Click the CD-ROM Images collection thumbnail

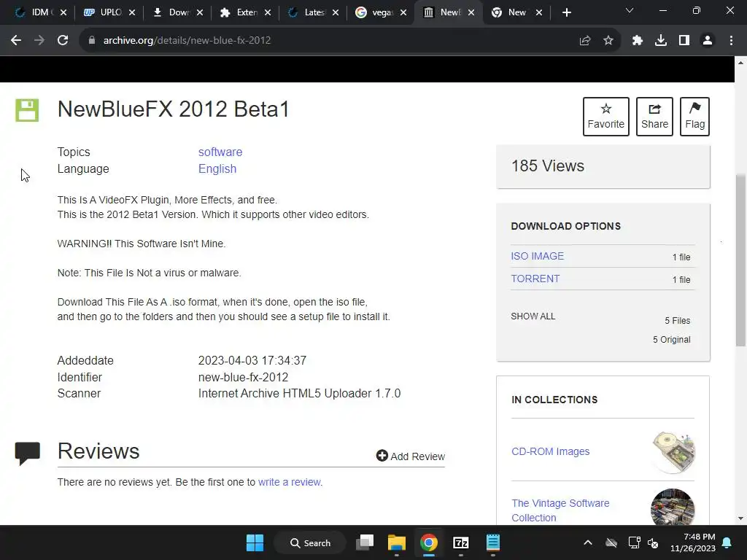(673, 452)
